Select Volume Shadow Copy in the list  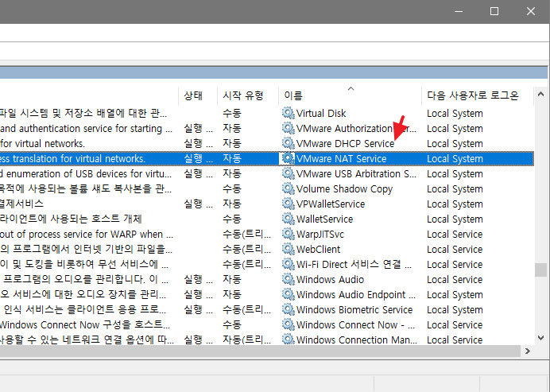pyautogui.click(x=344, y=188)
